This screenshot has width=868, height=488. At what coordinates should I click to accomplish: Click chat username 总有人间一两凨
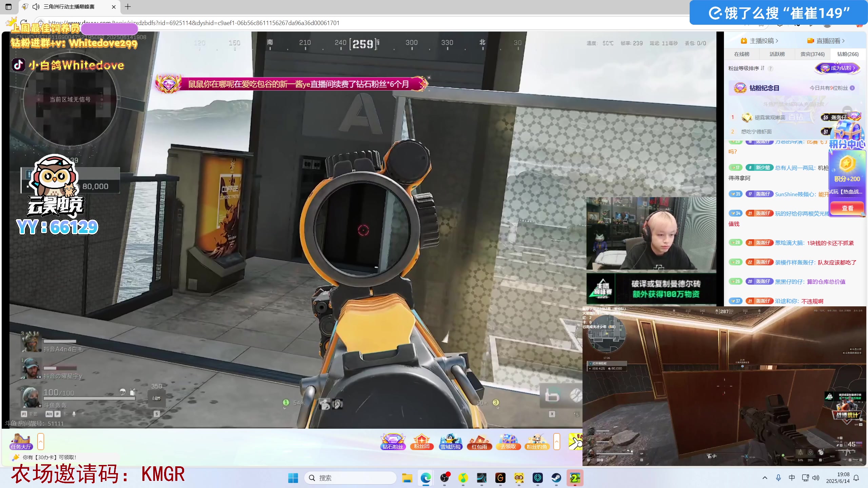click(x=795, y=168)
